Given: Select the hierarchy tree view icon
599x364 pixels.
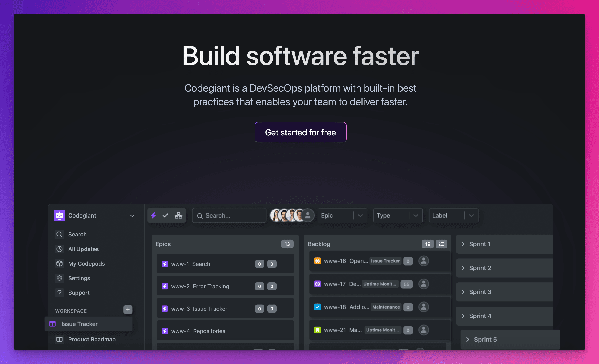Looking at the screenshot, I should (178, 215).
